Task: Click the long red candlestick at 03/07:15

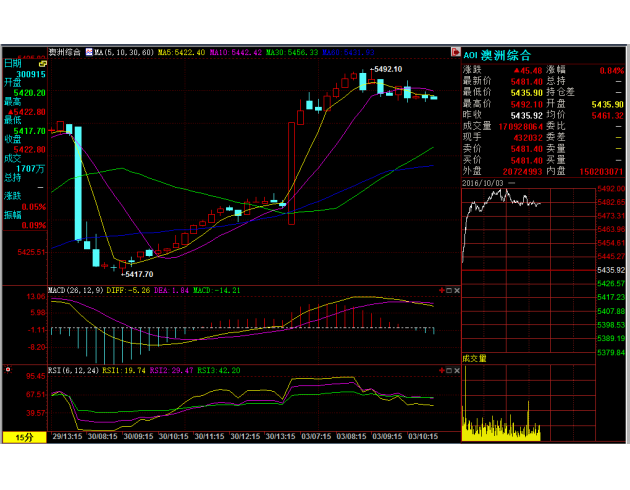Action: pyautogui.click(x=292, y=174)
